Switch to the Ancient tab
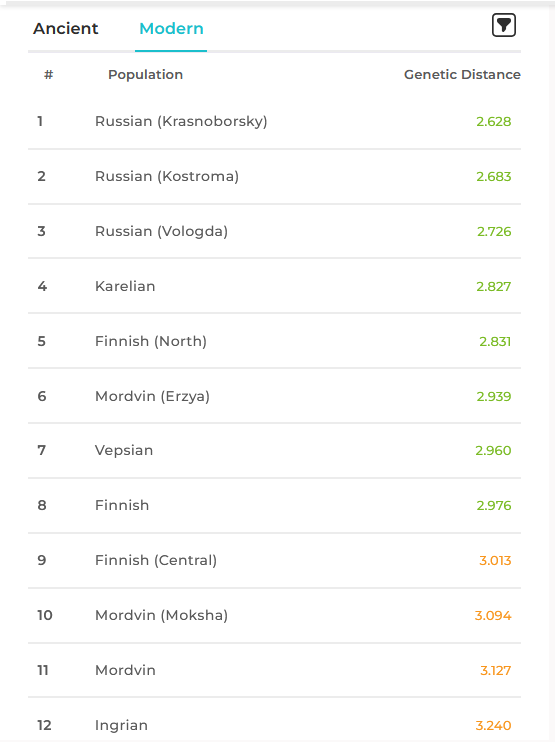555x742 pixels. pyautogui.click(x=66, y=28)
